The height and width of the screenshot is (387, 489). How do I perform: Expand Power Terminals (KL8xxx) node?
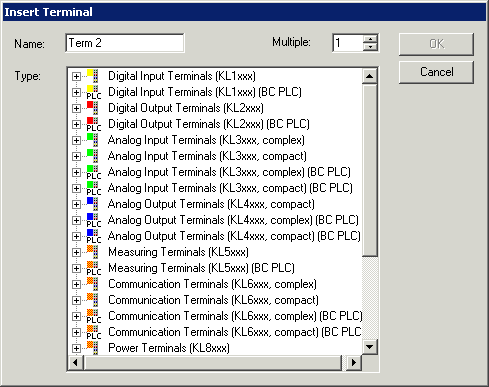76,348
